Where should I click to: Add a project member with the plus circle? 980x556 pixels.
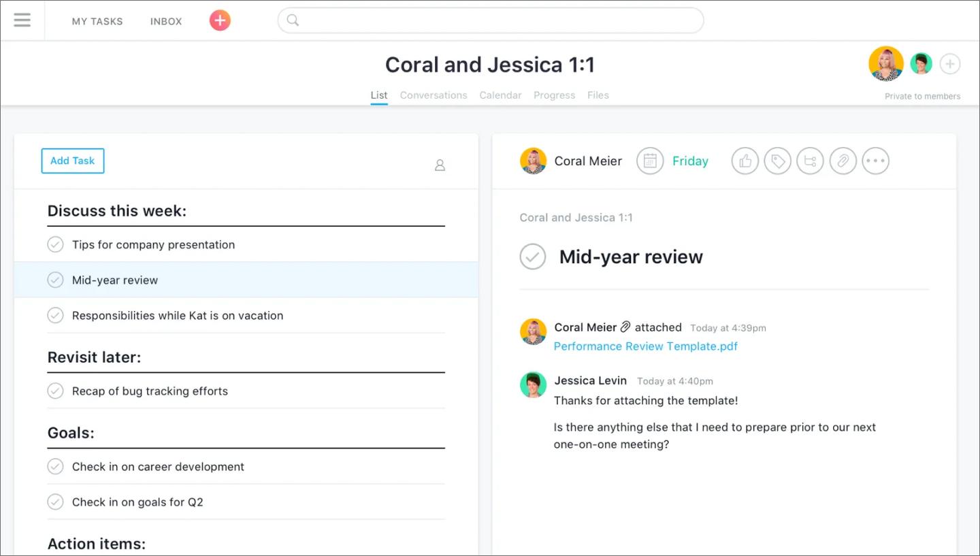(x=950, y=64)
